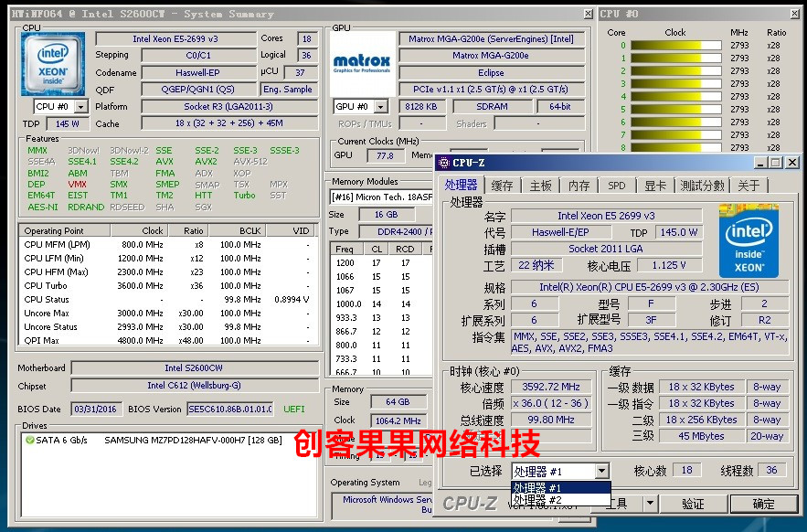
Task: Click the AES-NI feature flag
Action: click(43, 207)
